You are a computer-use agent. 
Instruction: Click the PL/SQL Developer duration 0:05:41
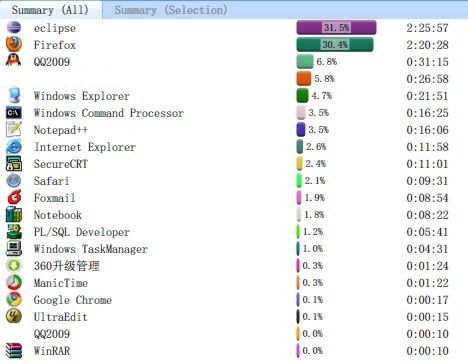[427, 232]
